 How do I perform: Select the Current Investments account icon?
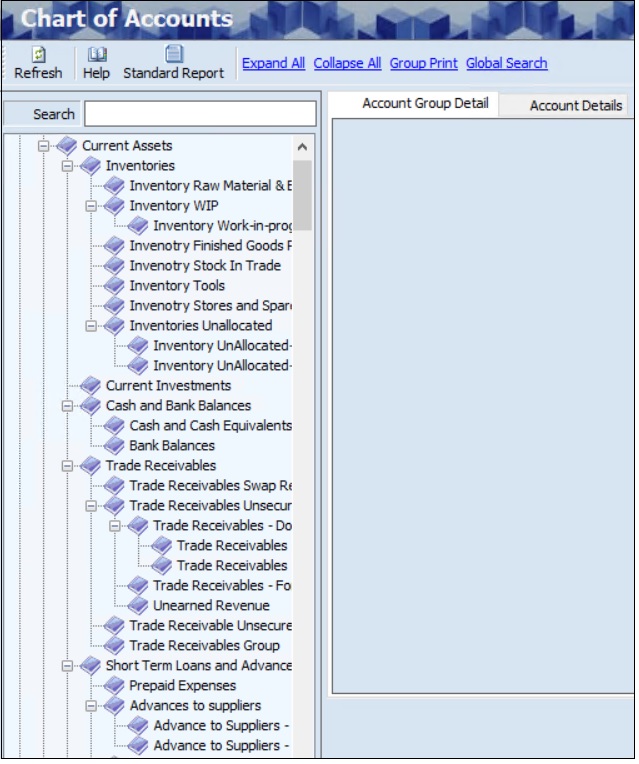pos(91,386)
